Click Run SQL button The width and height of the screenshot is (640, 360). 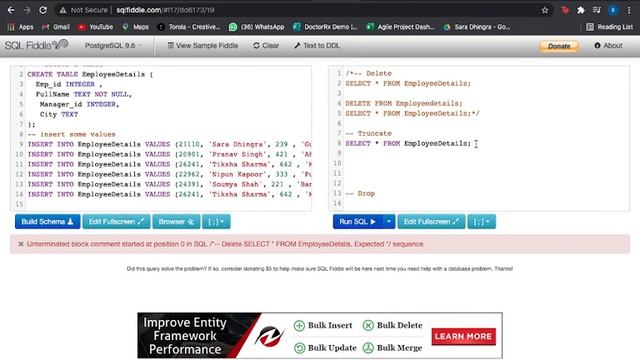[358, 222]
